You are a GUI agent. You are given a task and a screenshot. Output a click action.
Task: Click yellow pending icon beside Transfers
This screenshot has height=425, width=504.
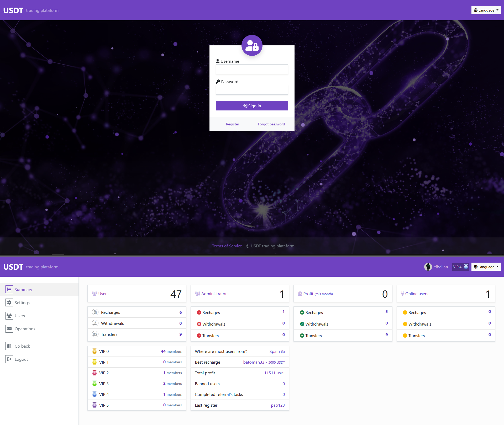405,336
